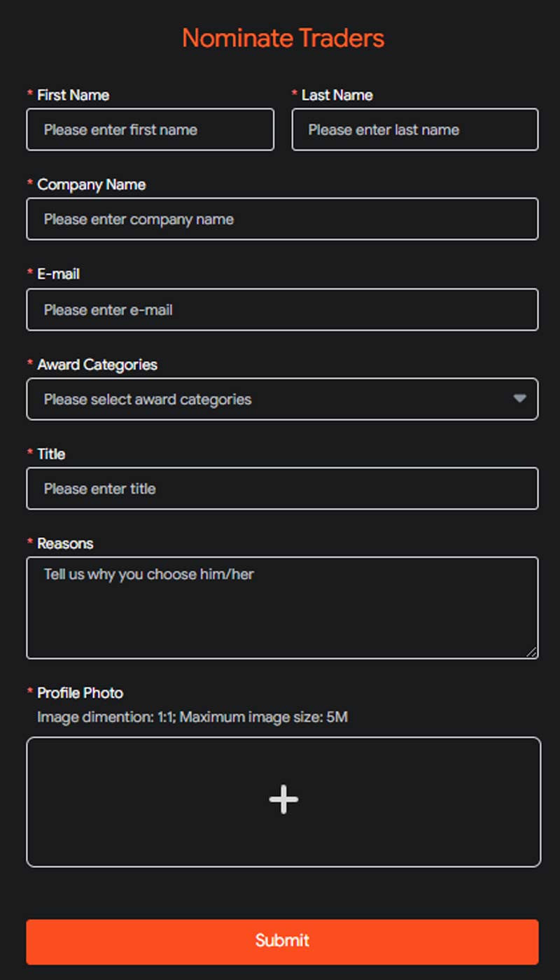The image size is (560, 980).
Task: Click inside the Reasons text area
Action: (282, 608)
